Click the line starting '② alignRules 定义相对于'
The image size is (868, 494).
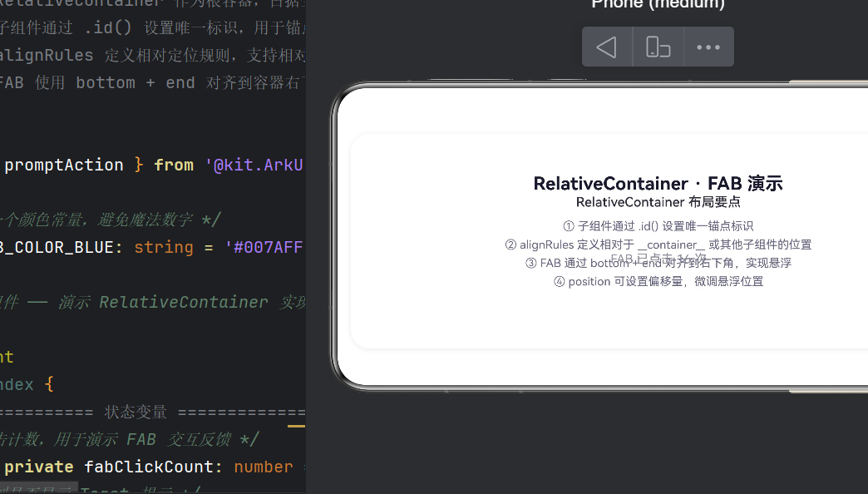tap(658, 245)
